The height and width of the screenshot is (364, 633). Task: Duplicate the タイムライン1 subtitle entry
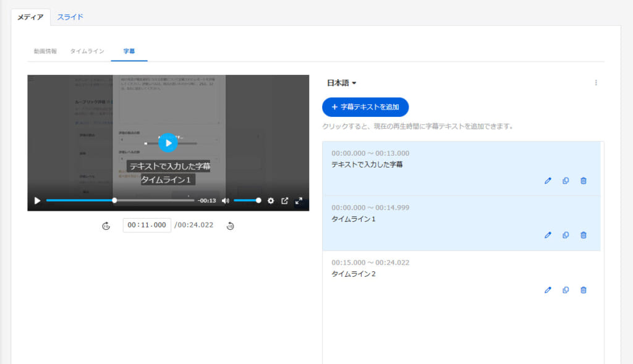click(x=566, y=235)
